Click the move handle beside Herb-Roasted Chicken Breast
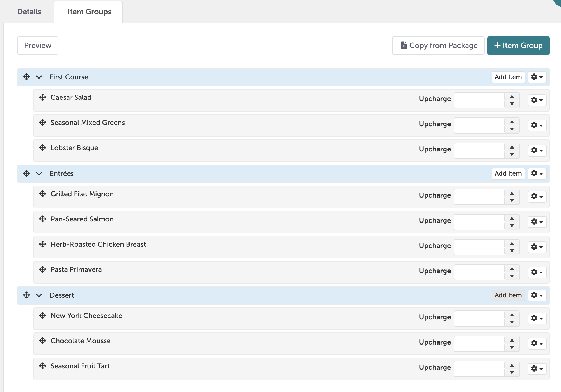 43,244
